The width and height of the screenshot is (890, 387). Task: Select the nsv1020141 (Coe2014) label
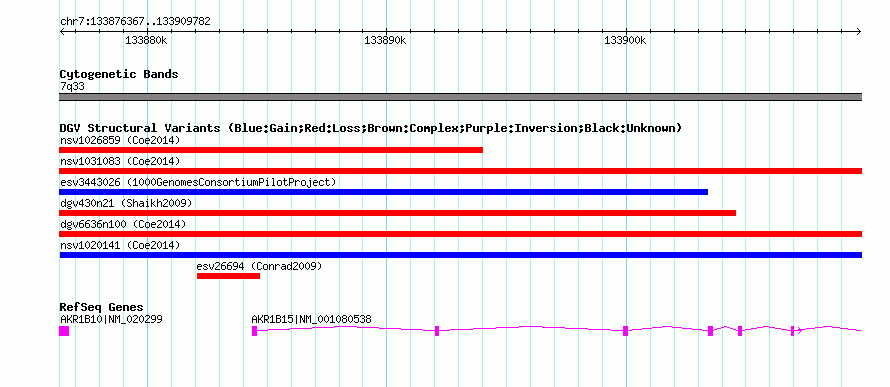pos(120,245)
